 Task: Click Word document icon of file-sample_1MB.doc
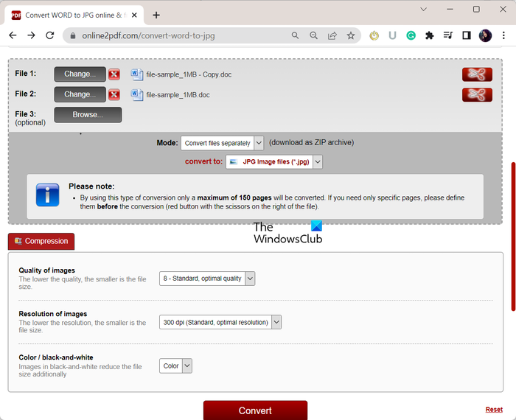pos(137,95)
